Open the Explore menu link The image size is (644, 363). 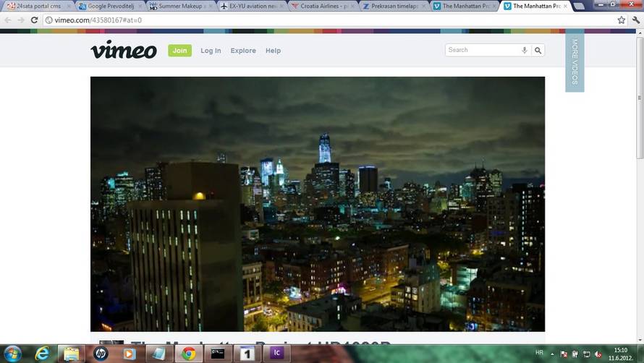coord(243,51)
